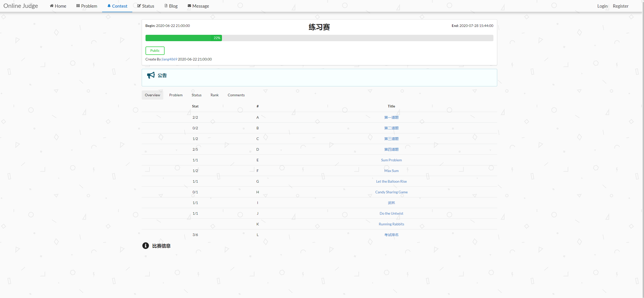The width and height of the screenshot is (644, 298).
Task: Click the Register link
Action: [620, 6]
